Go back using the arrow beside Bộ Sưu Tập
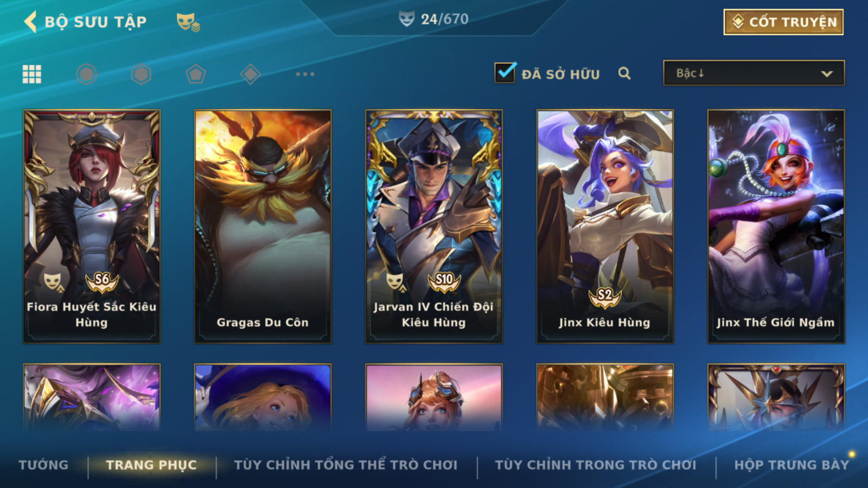868x488 pixels. pos(30,22)
